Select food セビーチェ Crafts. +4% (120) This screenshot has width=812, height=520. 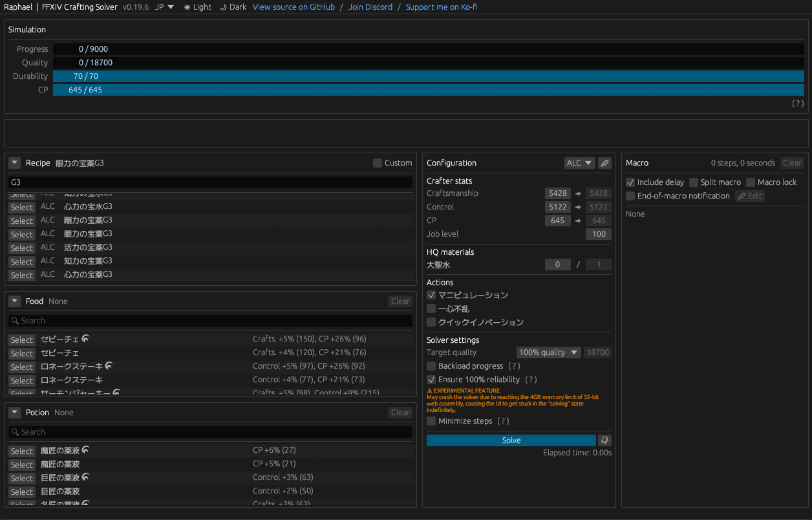(21, 353)
